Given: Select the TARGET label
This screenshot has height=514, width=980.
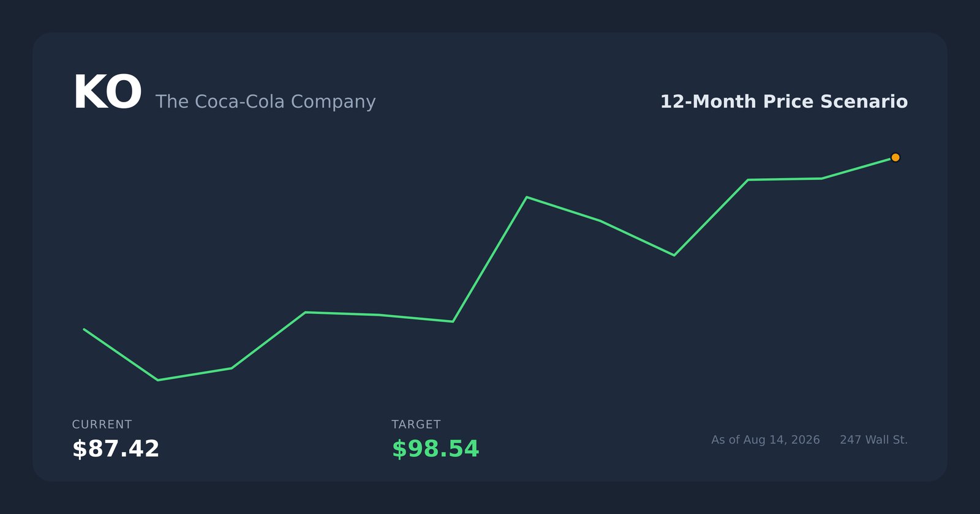Looking at the screenshot, I should 416,424.
